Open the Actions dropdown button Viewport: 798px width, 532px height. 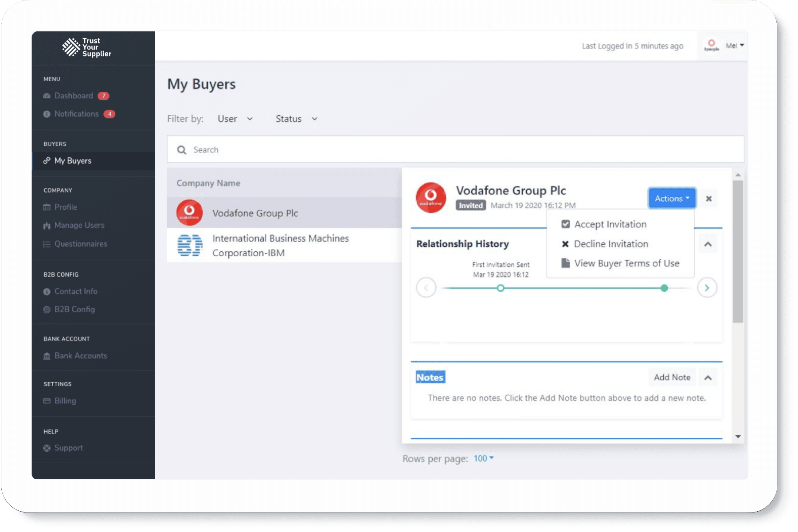[672, 198]
